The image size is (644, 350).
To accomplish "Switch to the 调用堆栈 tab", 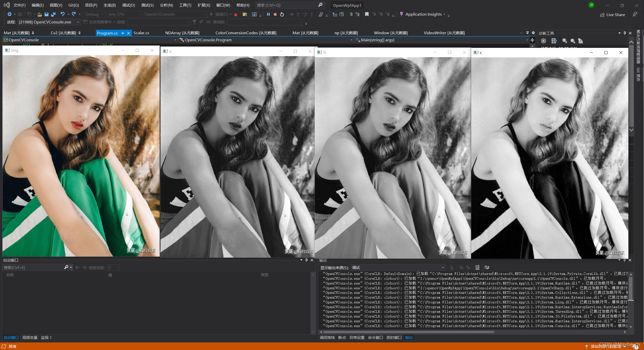I will click(x=327, y=338).
